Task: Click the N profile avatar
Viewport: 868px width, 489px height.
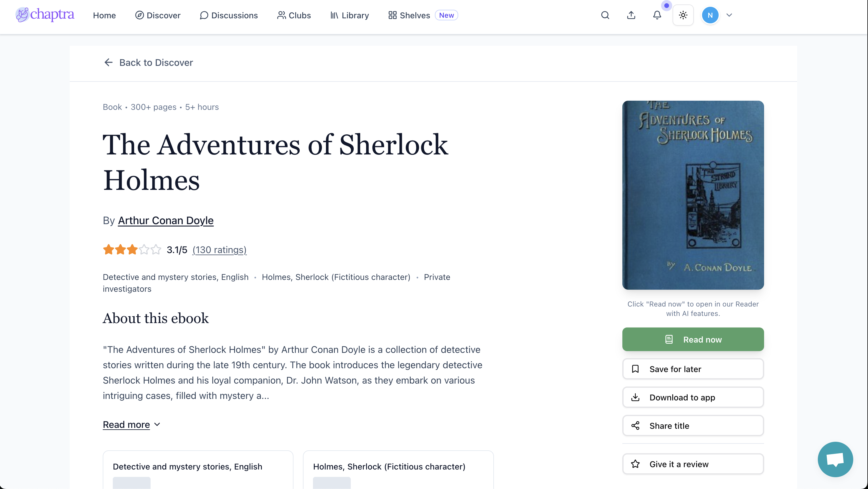Action: tap(710, 15)
